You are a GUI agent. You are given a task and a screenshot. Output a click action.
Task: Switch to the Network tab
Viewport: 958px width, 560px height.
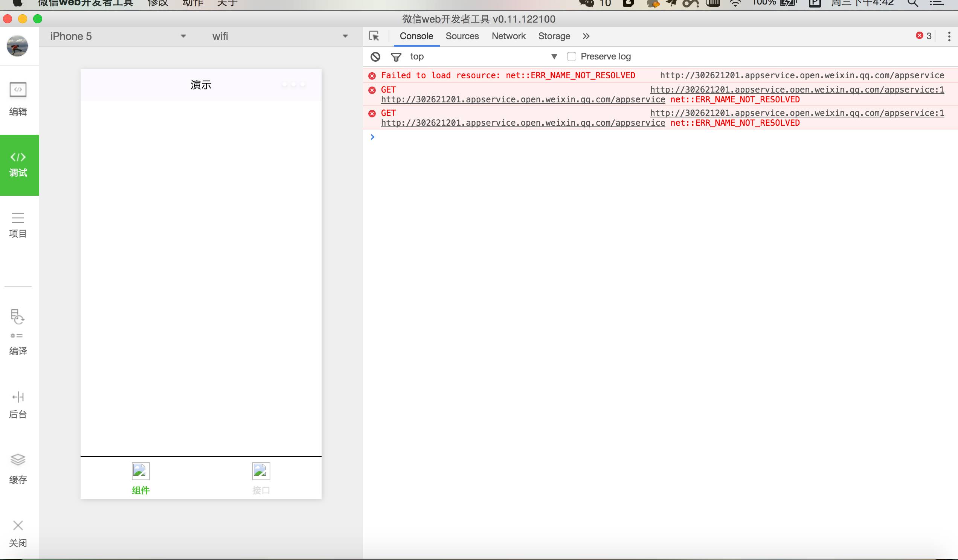coord(508,36)
